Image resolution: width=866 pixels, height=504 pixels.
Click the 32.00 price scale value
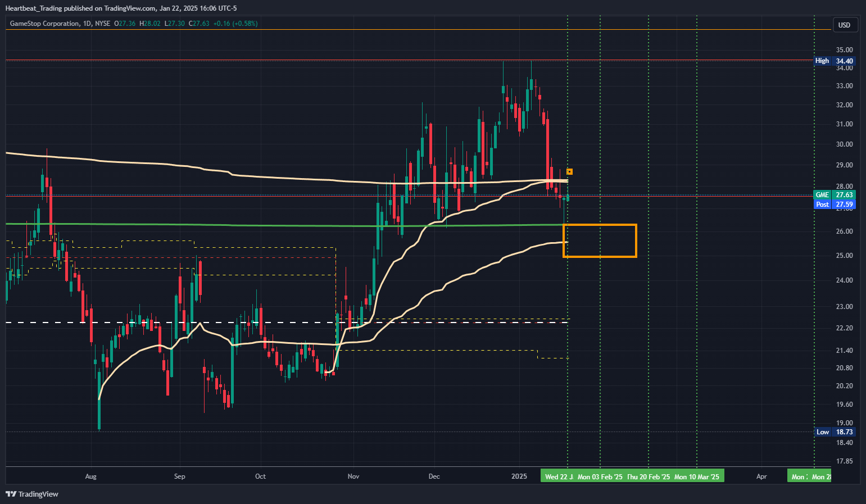click(x=844, y=105)
